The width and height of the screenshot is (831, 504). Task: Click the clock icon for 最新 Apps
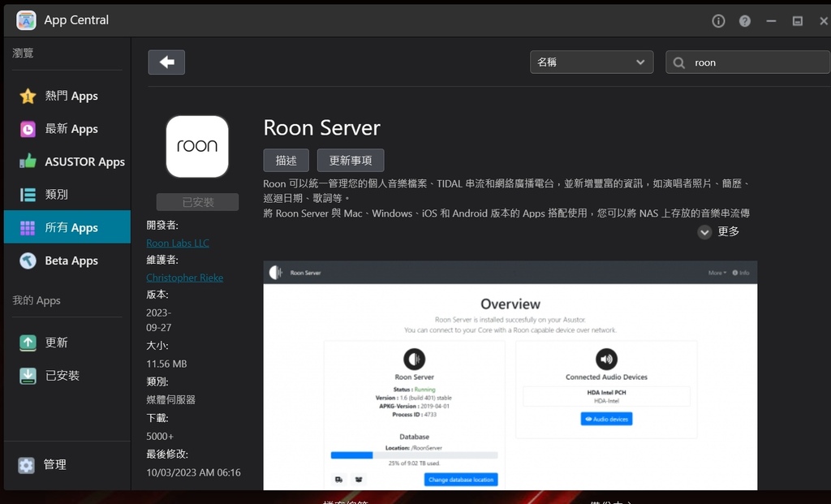point(28,129)
